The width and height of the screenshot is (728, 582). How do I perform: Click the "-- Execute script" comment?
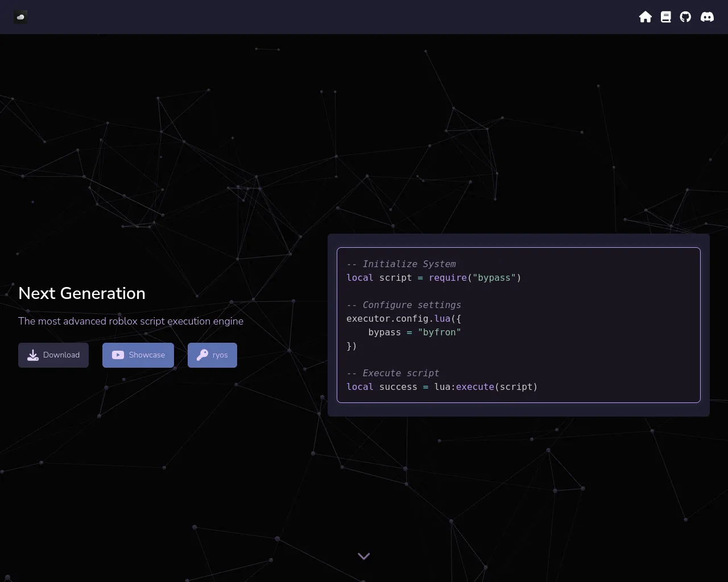click(392, 373)
